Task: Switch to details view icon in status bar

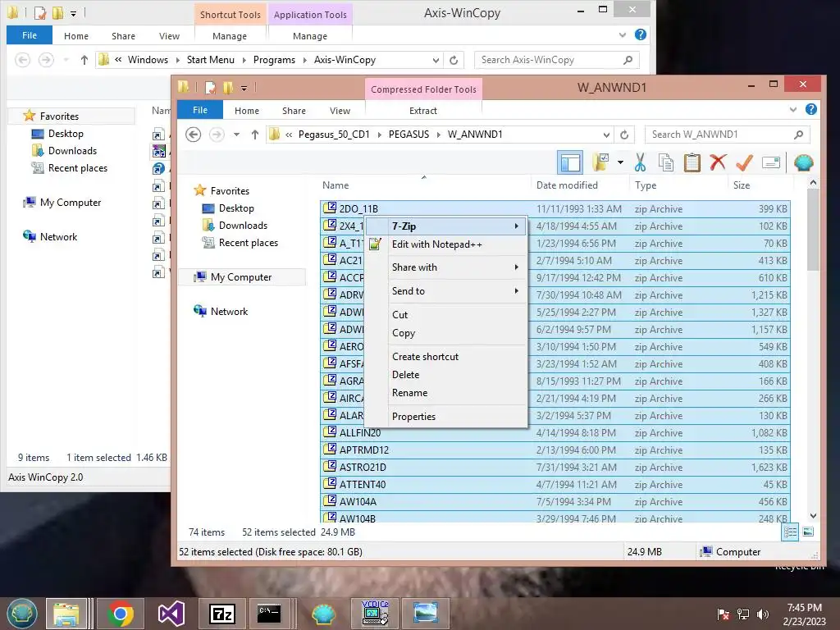Action: [x=790, y=532]
